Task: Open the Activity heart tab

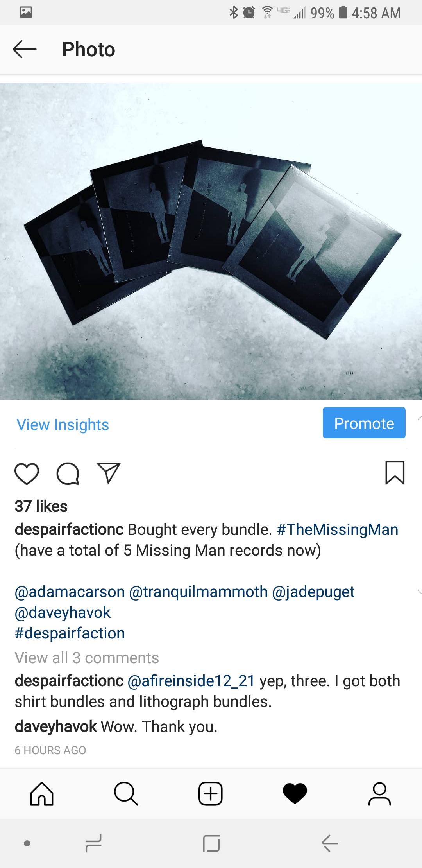Action: 295,794
